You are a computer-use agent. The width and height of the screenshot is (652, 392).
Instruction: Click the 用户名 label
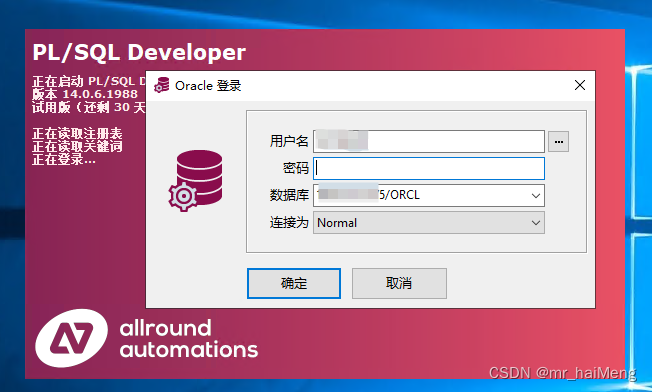pyautogui.click(x=289, y=141)
